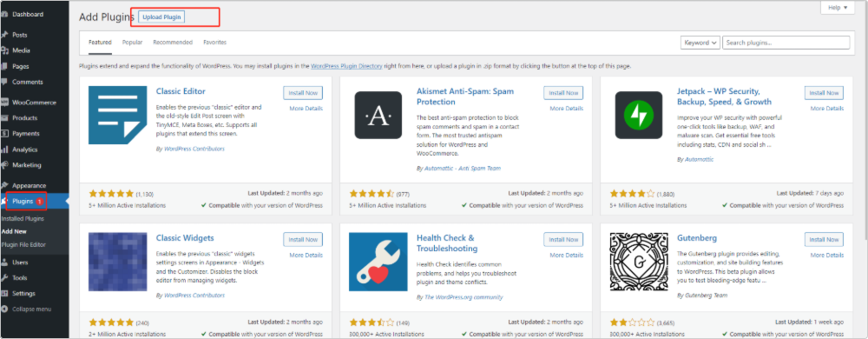Install the Classic Editor plugin now

303,93
